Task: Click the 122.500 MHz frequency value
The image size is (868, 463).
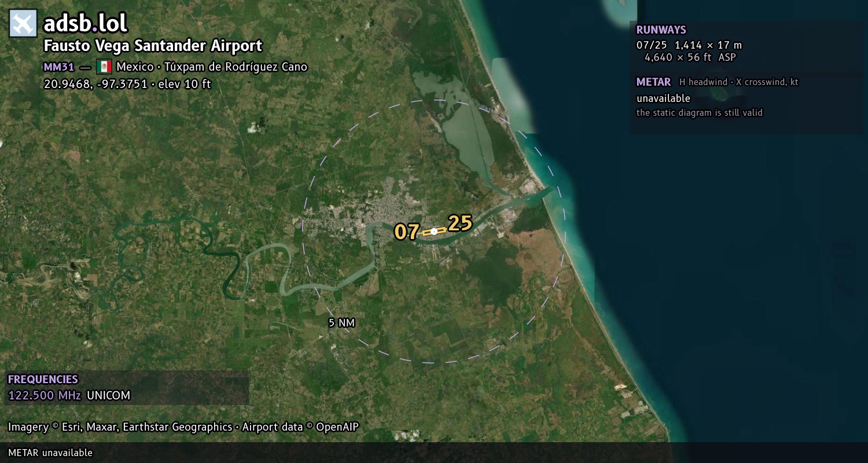Action: 45,396
